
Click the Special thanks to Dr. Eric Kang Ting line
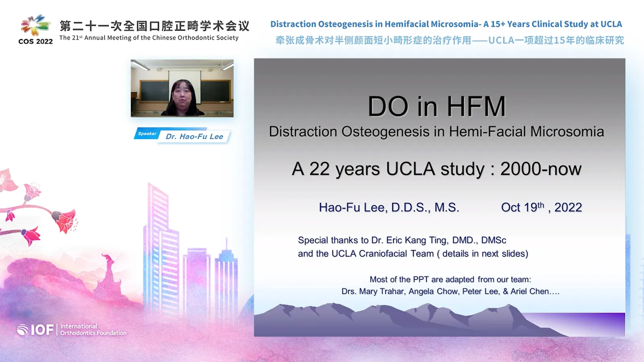(x=402, y=240)
